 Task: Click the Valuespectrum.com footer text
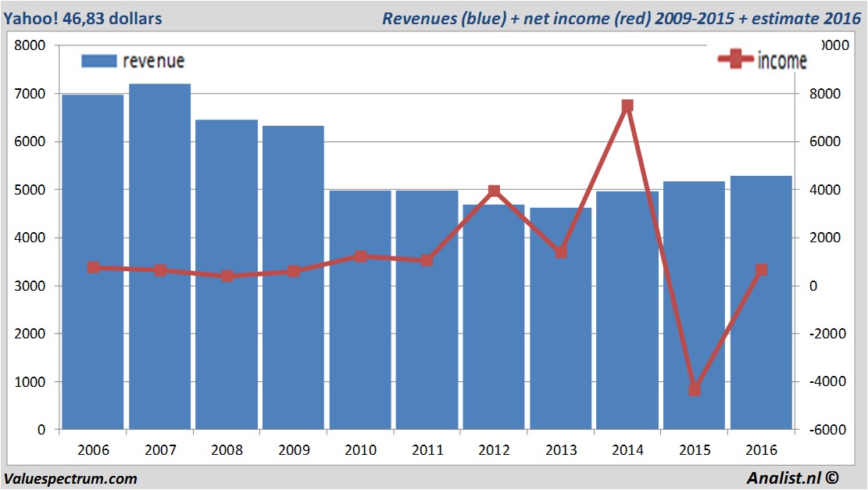pos(70,479)
